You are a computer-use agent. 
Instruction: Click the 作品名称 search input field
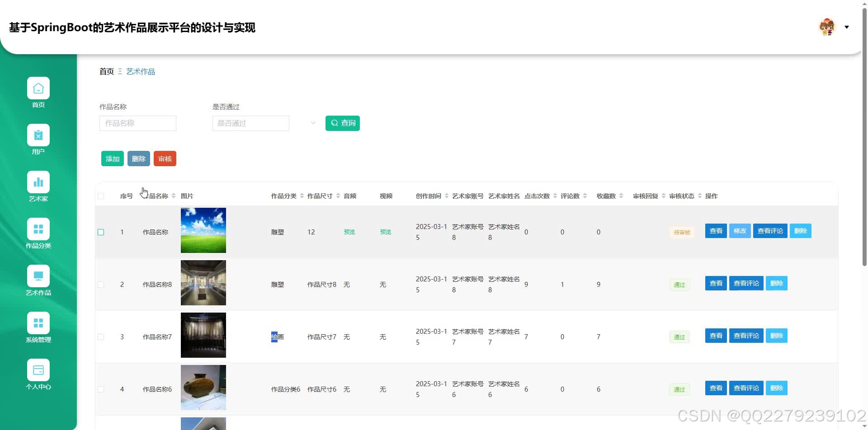137,123
